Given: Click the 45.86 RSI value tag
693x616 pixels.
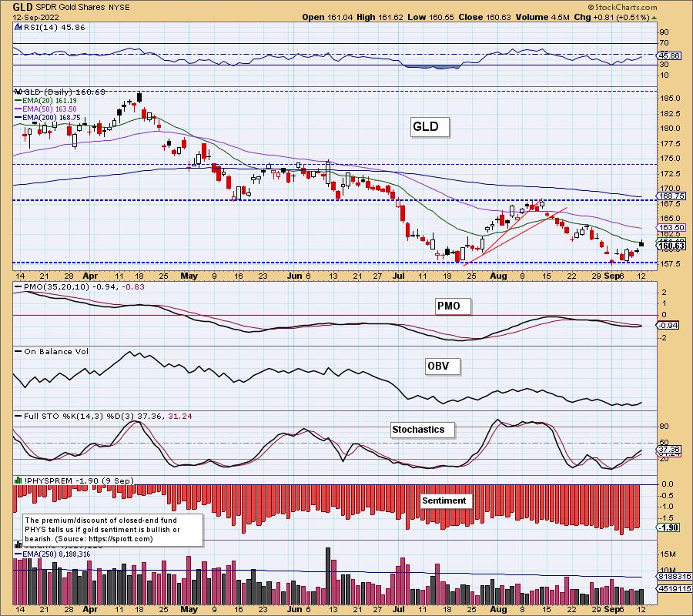Looking at the screenshot, I should click(x=669, y=56).
